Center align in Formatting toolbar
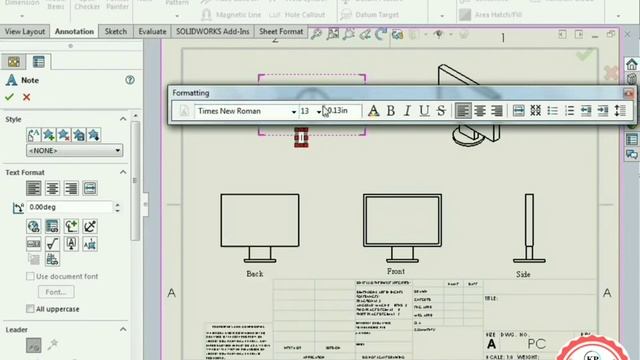This screenshot has height=360, width=640. 480,111
